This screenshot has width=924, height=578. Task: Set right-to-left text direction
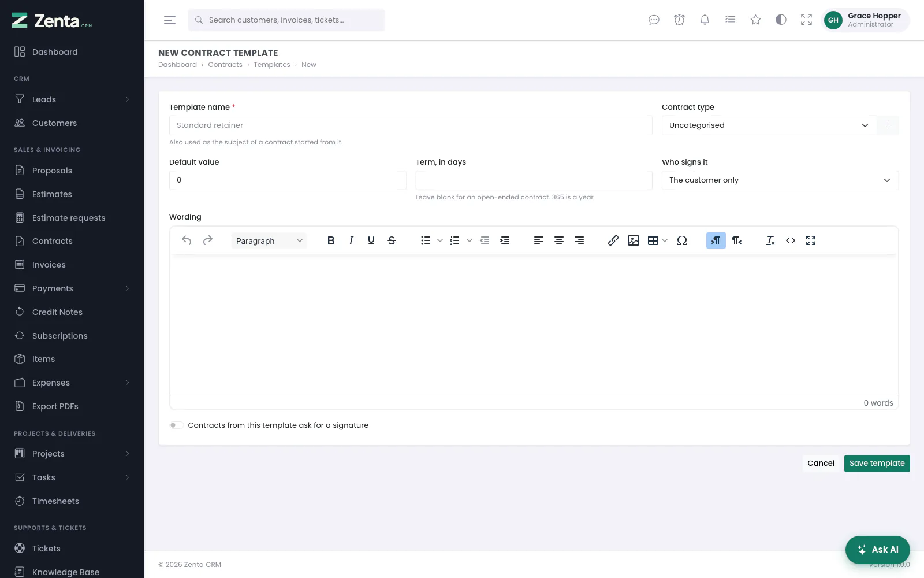736,240
